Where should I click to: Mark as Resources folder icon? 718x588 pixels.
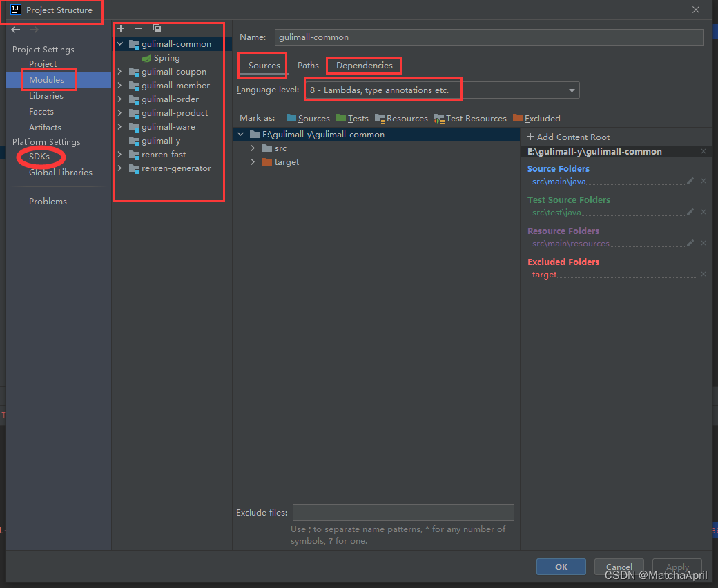380,119
